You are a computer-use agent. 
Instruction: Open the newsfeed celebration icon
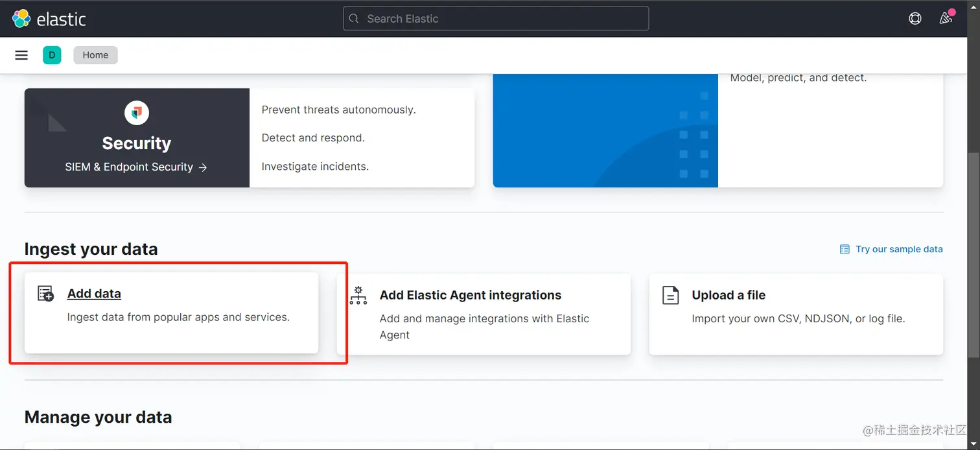coord(946,18)
